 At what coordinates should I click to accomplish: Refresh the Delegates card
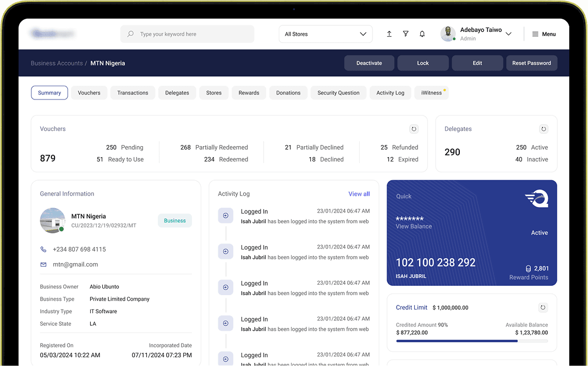(543, 129)
